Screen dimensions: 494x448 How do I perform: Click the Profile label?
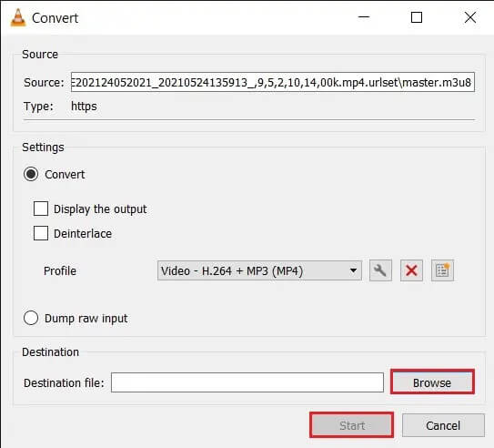tap(60, 270)
